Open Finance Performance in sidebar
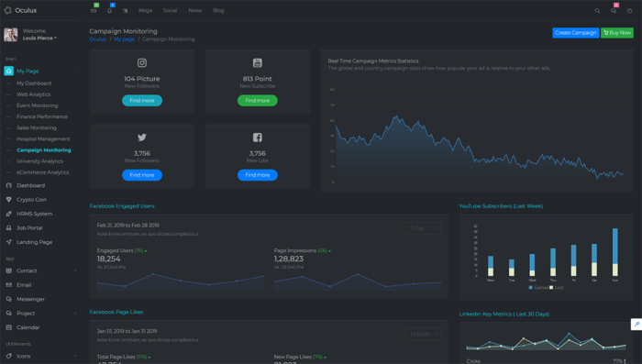642x364 pixels. pyautogui.click(x=42, y=116)
